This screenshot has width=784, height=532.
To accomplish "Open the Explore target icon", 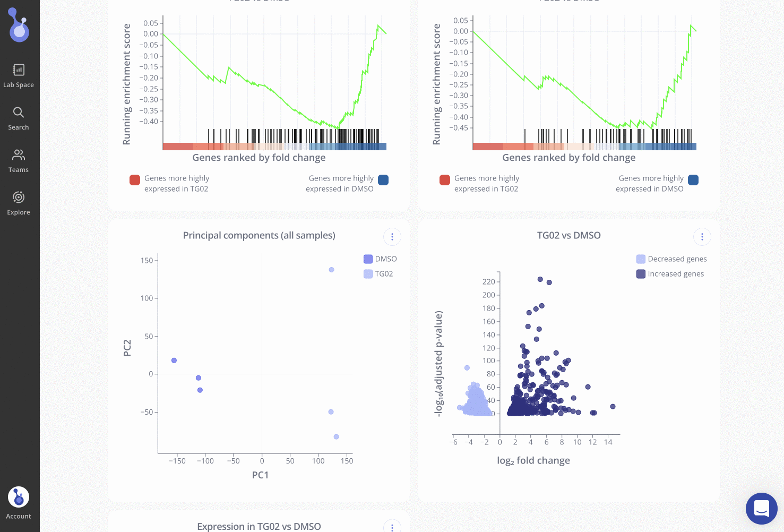I will click(19, 197).
